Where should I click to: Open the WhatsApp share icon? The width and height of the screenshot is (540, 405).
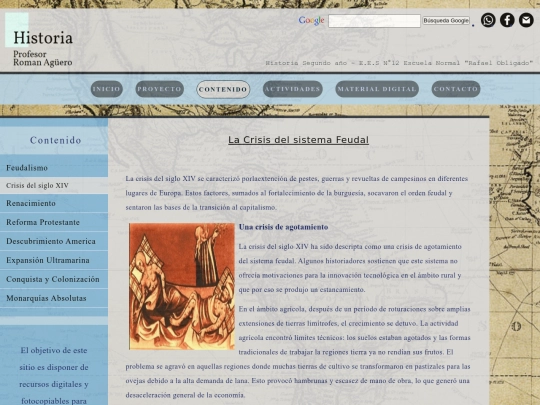click(x=488, y=20)
